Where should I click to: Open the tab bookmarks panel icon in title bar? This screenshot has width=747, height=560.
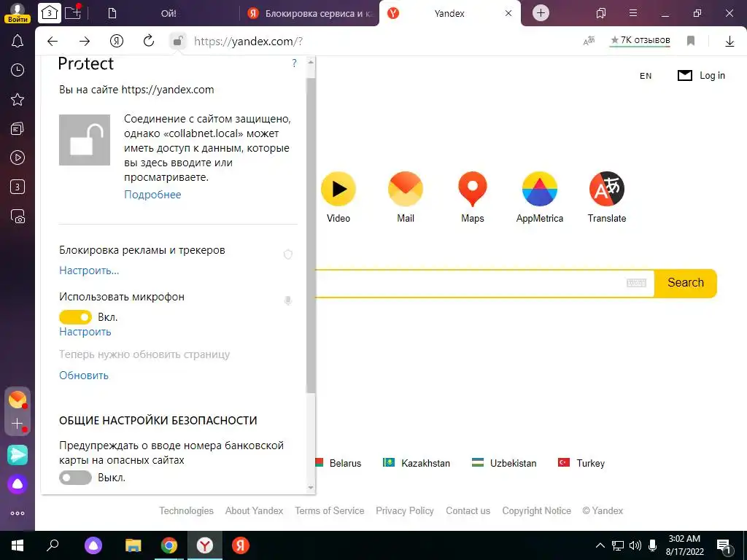tap(601, 13)
